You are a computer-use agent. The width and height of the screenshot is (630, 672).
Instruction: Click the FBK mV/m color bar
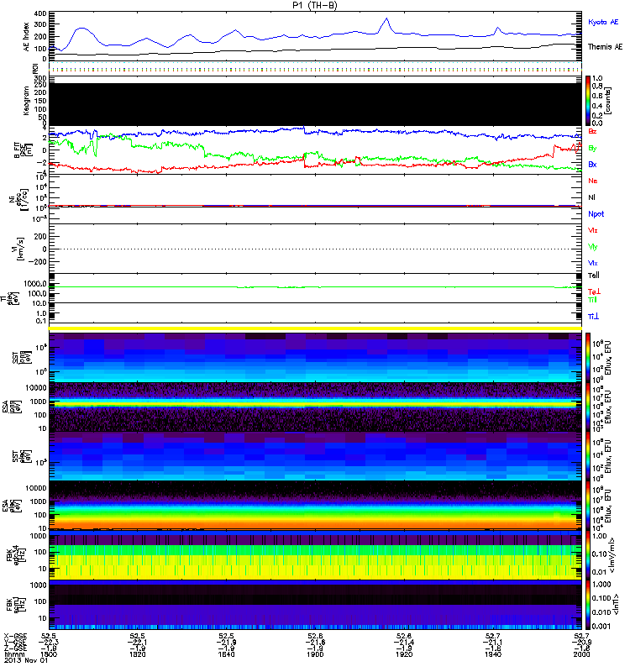587,554
